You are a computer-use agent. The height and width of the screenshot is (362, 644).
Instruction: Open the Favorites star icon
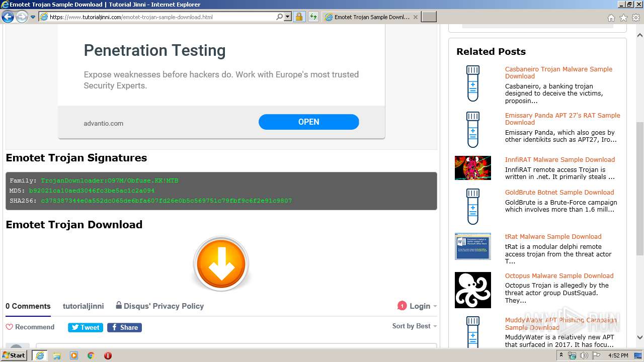623,18
